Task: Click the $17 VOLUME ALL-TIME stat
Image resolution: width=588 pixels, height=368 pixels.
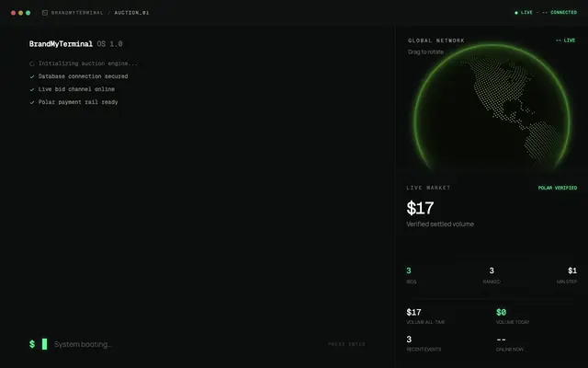Action: click(425, 316)
